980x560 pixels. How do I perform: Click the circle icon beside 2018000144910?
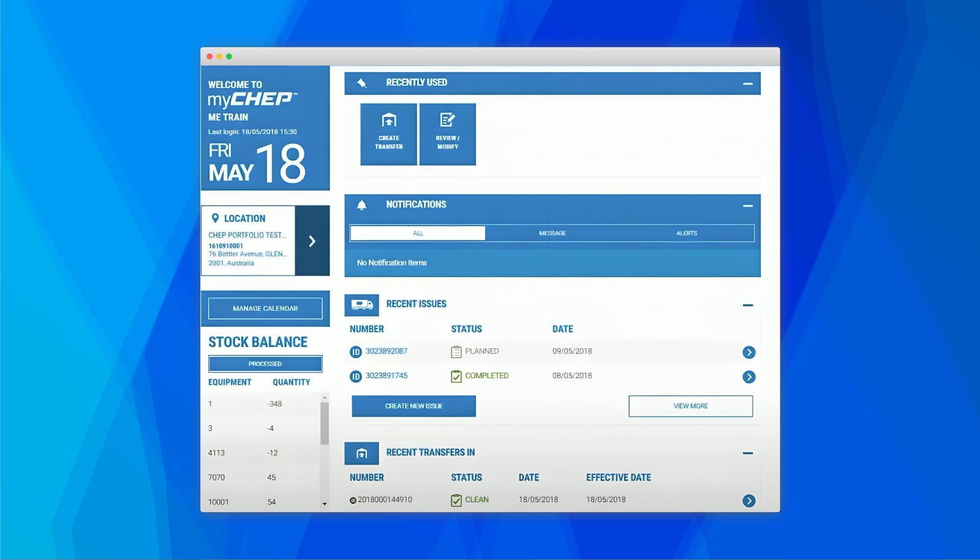(353, 501)
